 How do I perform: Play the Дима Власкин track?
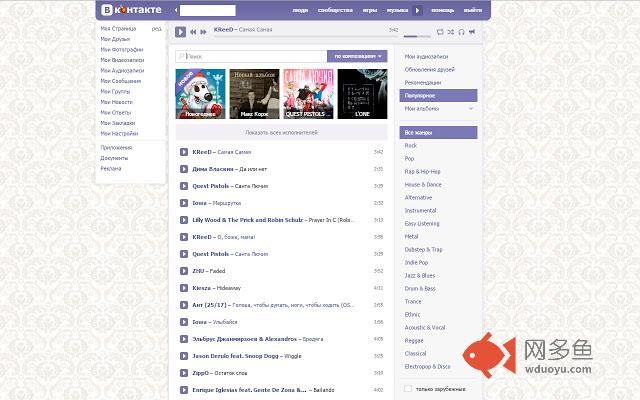click(184, 169)
